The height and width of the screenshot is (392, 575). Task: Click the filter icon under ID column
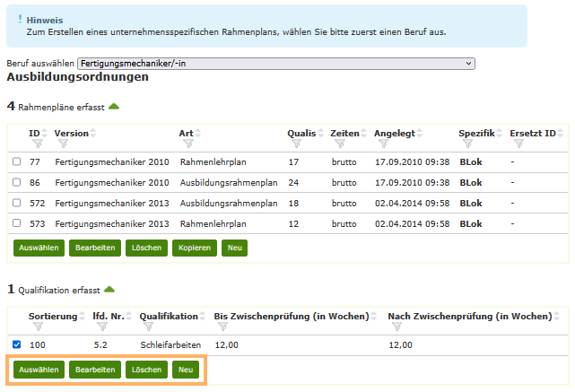(x=38, y=144)
